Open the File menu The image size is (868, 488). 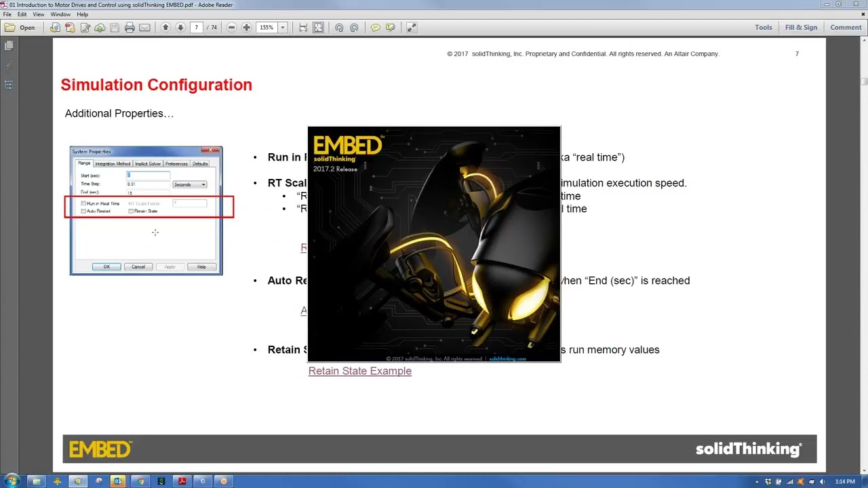7,14
